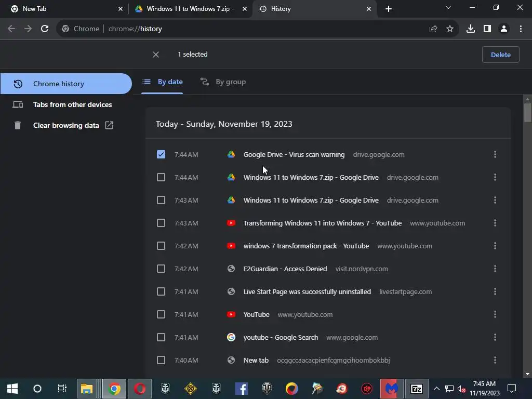This screenshot has width=532, height=399.
Task: Open youtube - Google Search history link
Action: pos(281,337)
